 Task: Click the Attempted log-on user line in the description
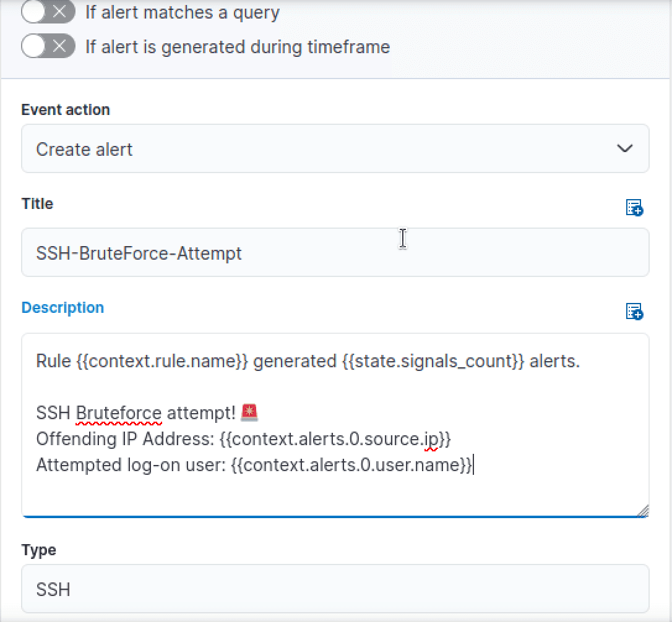coord(254,465)
